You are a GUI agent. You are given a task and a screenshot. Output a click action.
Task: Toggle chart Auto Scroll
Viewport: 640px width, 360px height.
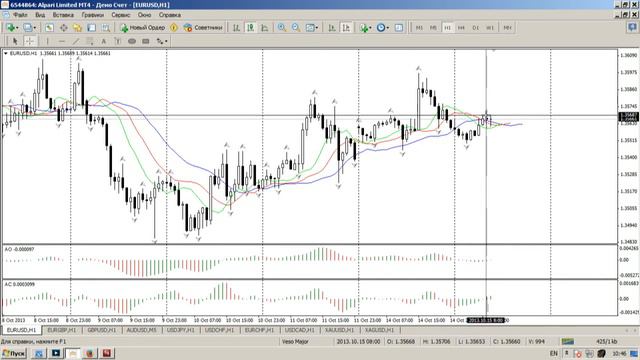332,28
